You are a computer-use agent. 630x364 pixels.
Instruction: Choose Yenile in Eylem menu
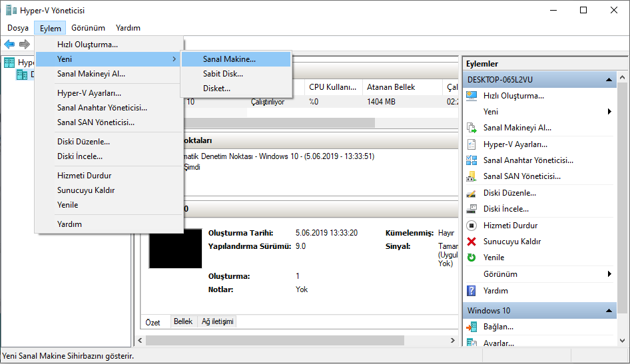[109, 205]
